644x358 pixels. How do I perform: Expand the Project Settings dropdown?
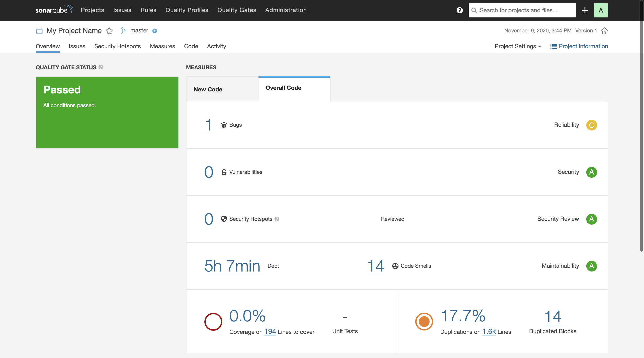coord(518,46)
